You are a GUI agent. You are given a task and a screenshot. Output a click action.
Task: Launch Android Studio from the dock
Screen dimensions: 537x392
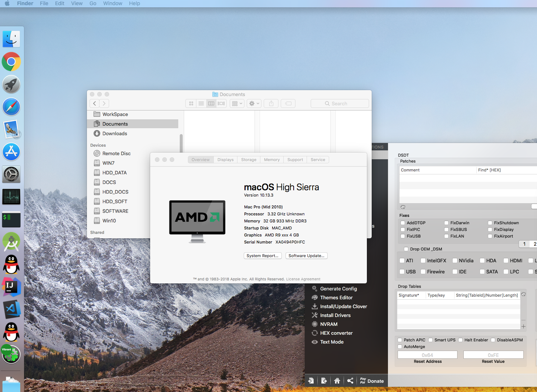pos(11,242)
